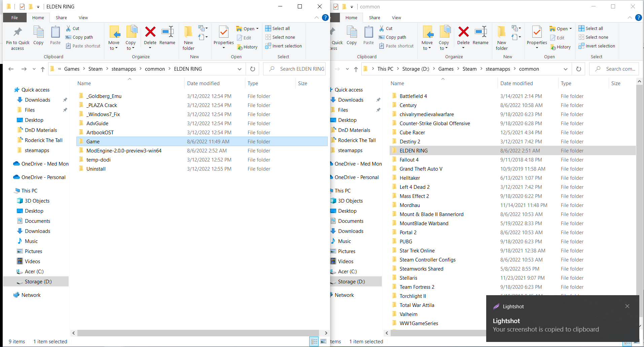Select Counter-Strike Global Offensive folder
This screenshot has height=347, width=644.
(513, 123)
